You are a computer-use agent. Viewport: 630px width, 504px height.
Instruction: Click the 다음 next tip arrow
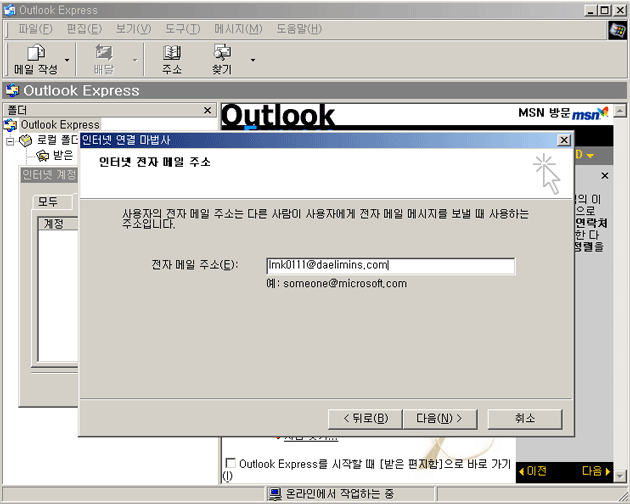click(596, 471)
